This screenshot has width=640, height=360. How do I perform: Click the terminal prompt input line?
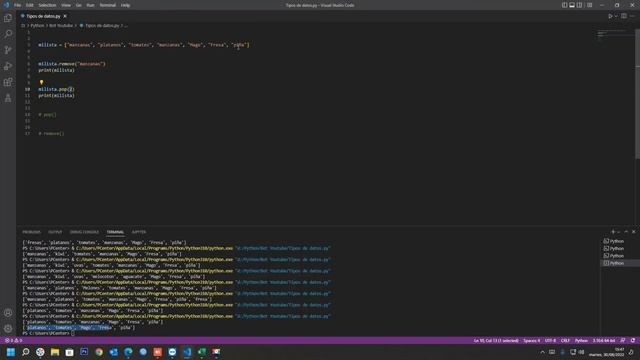point(49,333)
